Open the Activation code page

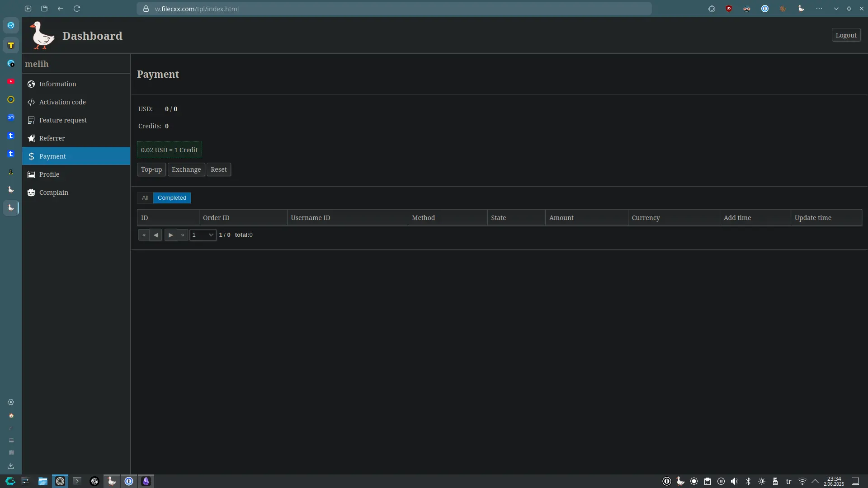click(x=76, y=102)
